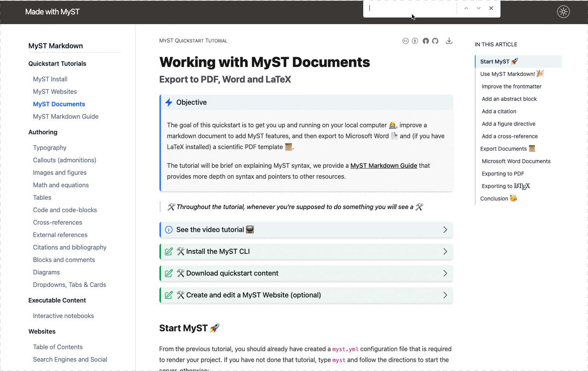The height and width of the screenshot is (371, 588).
Task: Click the 'Start MyST' highlighted outline marker
Action: tap(499, 61)
